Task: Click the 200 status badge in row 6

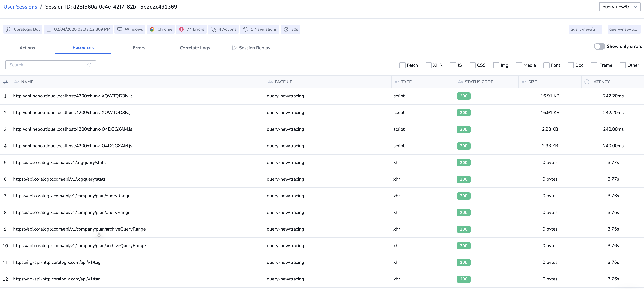Action: point(464,179)
